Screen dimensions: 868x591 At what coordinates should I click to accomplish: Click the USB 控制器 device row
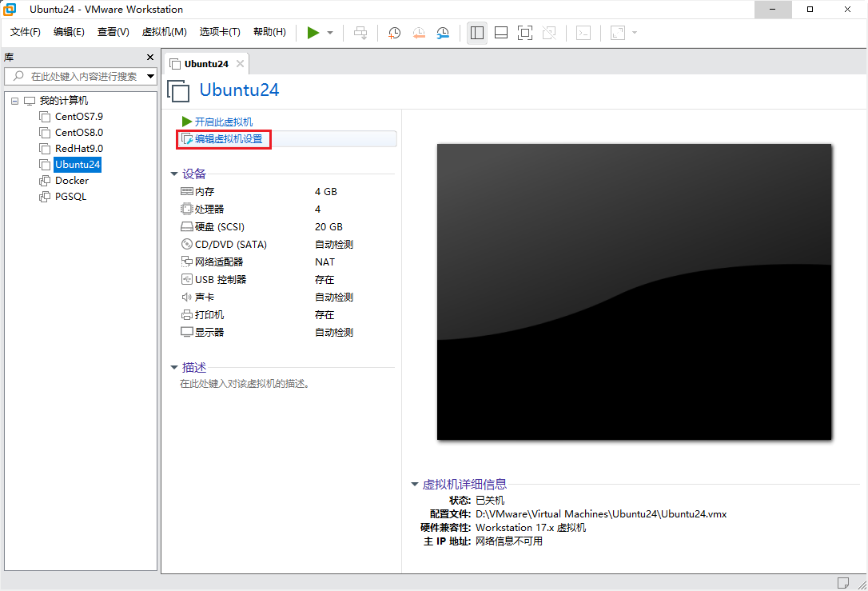pyautogui.click(x=257, y=280)
